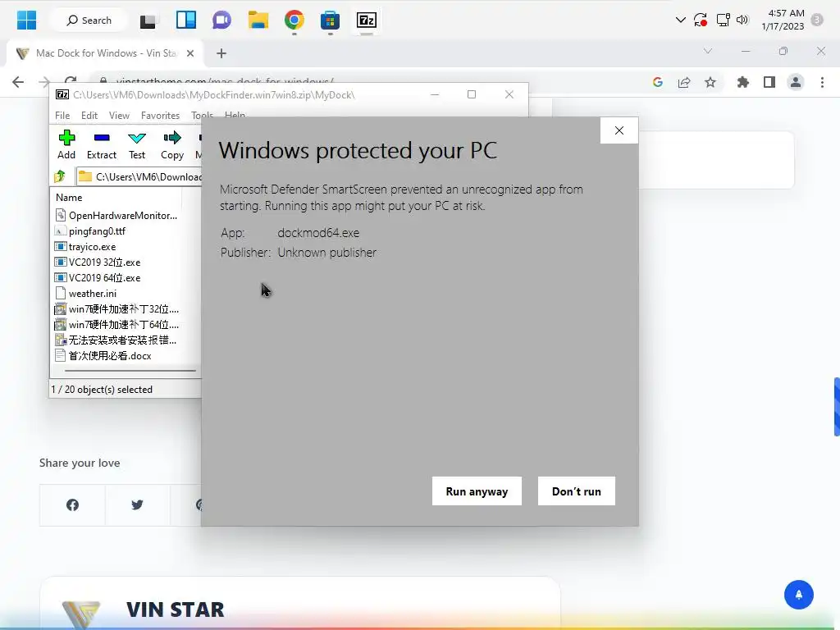Viewport: 840px width, 630px height.
Task: Select weather.ini in the file list
Action: tap(86, 293)
